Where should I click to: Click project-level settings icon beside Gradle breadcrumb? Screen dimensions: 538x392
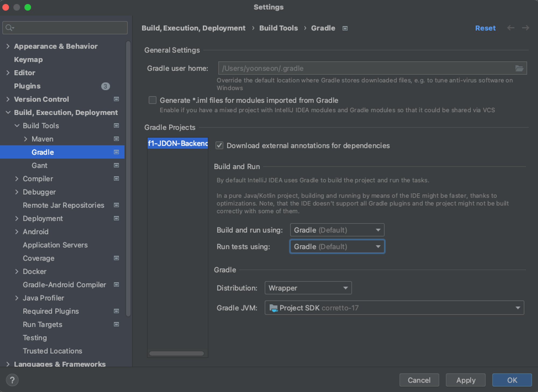(x=345, y=28)
